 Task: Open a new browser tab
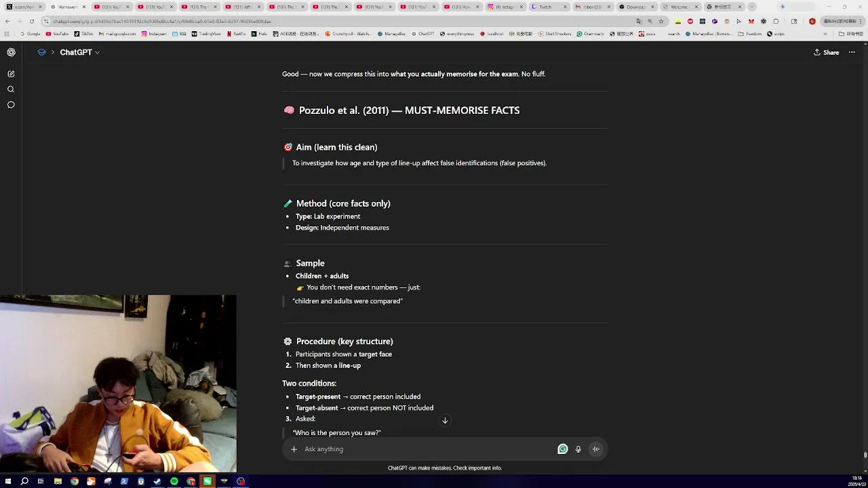pyautogui.click(x=752, y=7)
